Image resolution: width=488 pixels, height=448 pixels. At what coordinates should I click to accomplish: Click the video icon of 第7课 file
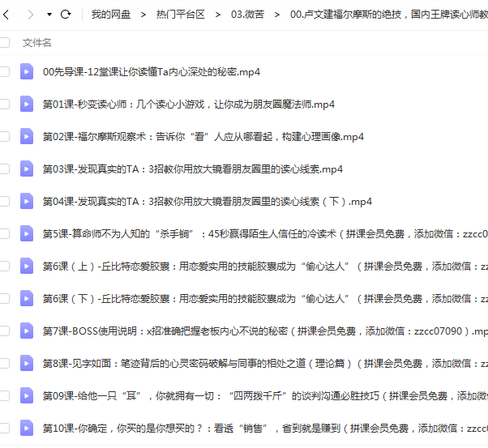tap(27, 331)
